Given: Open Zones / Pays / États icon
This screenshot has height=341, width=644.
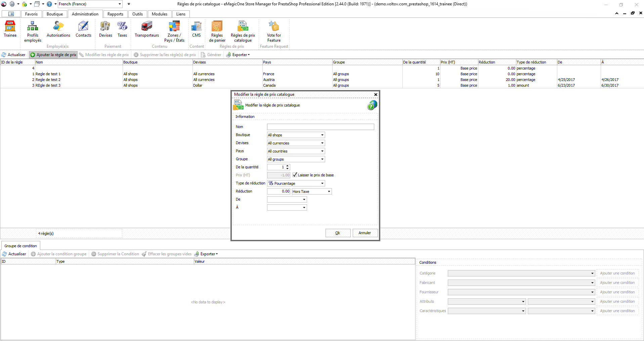Looking at the screenshot, I should point(174,32).
